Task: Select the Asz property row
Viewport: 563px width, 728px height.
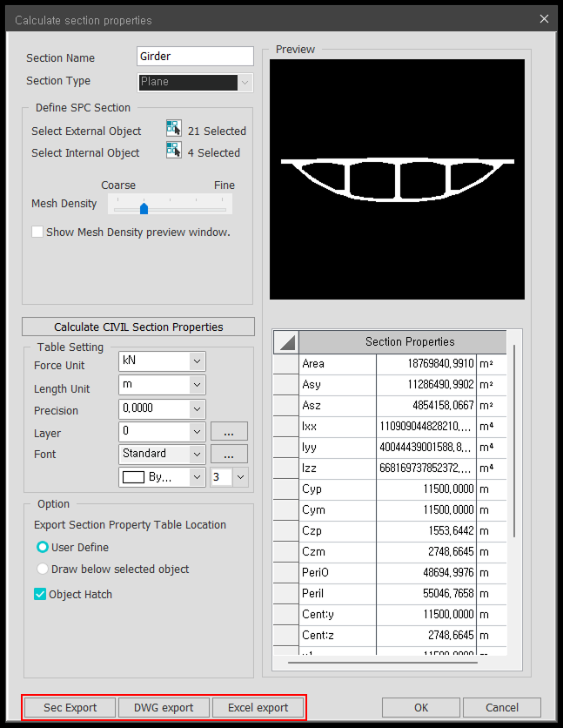Action: [390, 405]
